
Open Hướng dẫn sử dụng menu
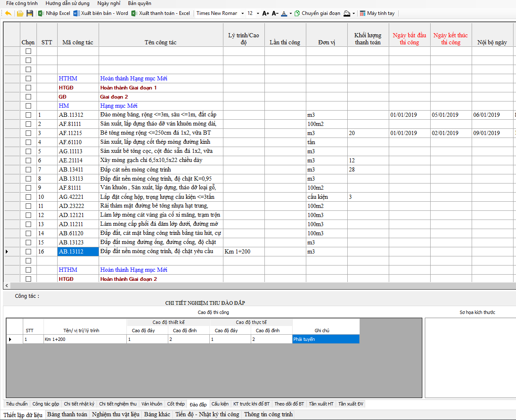(x=68, y=3)
